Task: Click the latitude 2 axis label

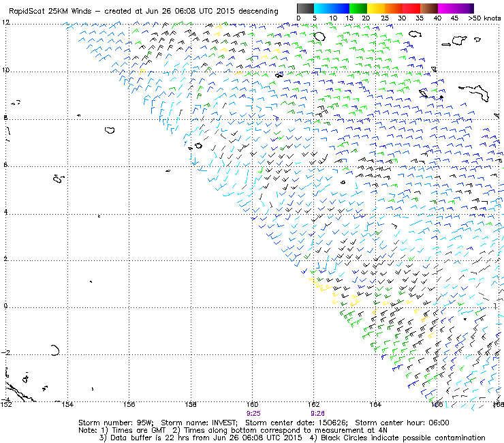Action: click(5, 259)
